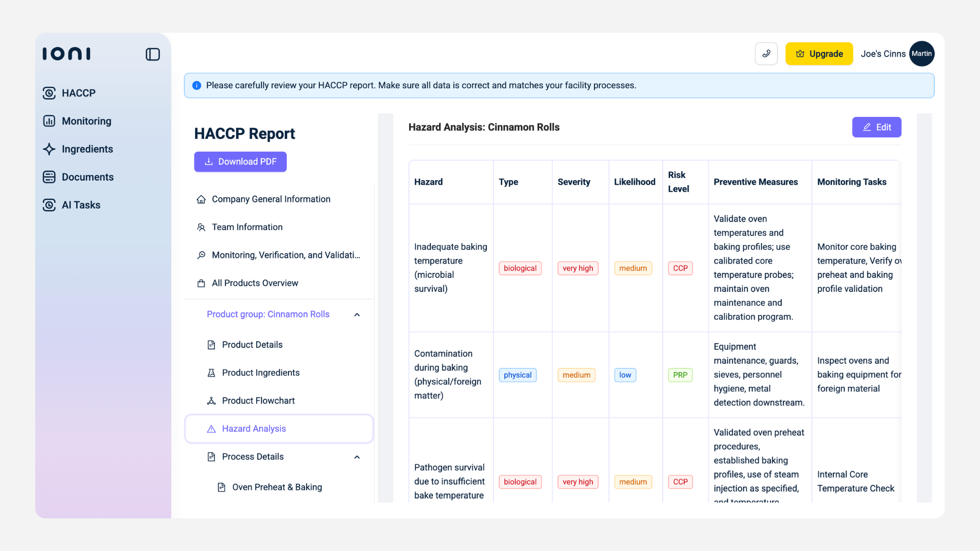This screenshot has height=551, width=980.
Task: Open the HACCP section in sidebar
Action: (x=78, y=93)
